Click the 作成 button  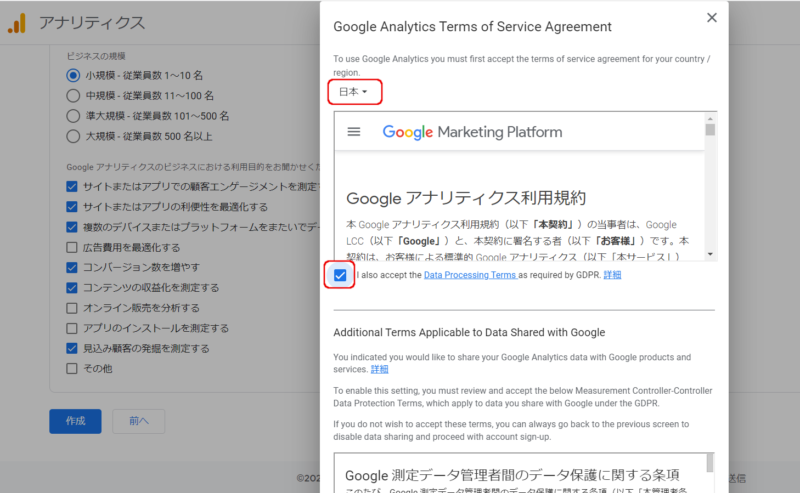[x=76, y=421]
